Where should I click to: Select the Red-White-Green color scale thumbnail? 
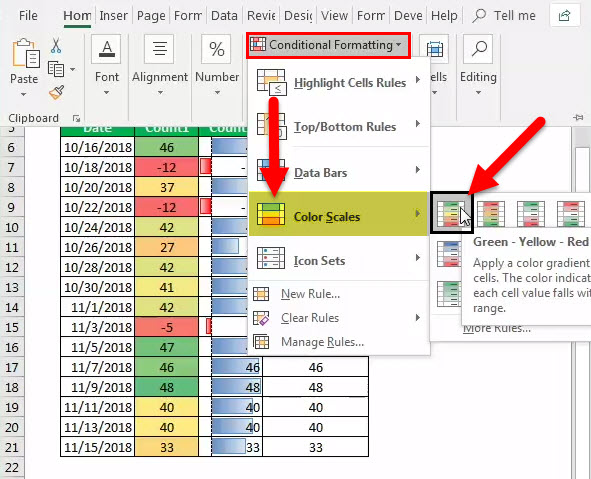(x=571, y=214)
